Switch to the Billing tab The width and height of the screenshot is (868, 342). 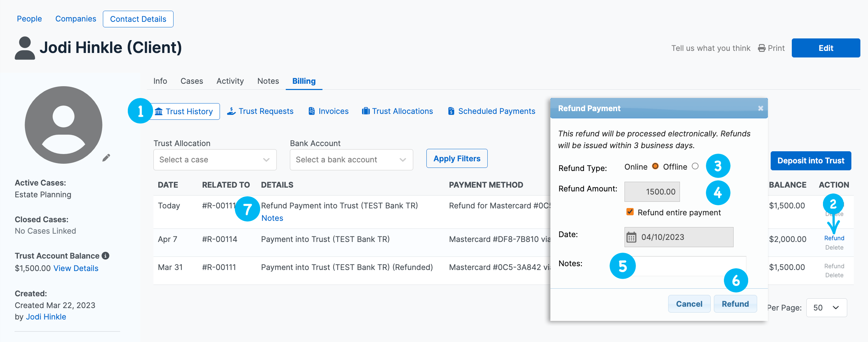point(304,81)
